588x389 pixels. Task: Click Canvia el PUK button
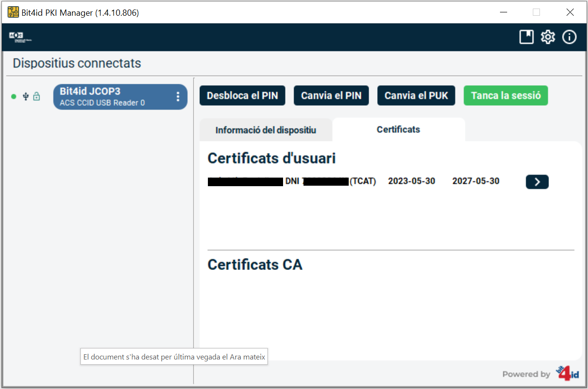click(416, 96)
